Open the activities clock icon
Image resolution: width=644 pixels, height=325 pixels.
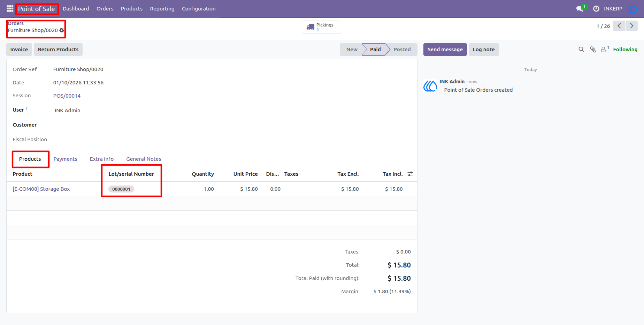(596, 9)
